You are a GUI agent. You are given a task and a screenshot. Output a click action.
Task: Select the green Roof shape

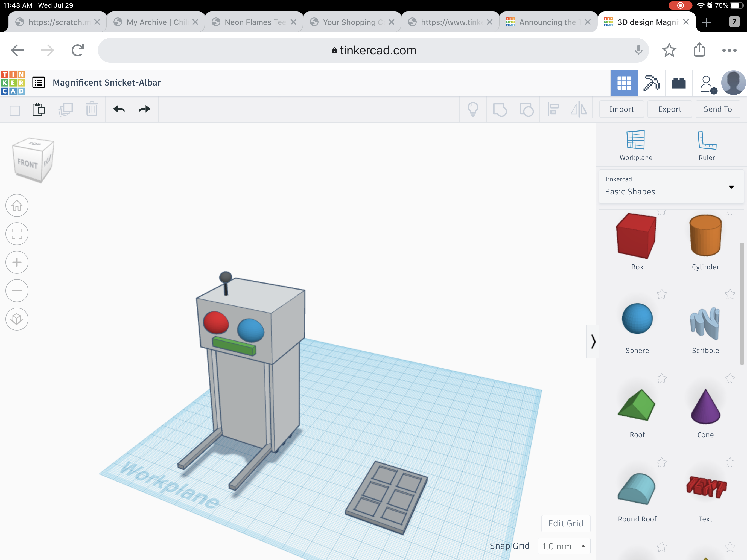(x=636, y=405)
